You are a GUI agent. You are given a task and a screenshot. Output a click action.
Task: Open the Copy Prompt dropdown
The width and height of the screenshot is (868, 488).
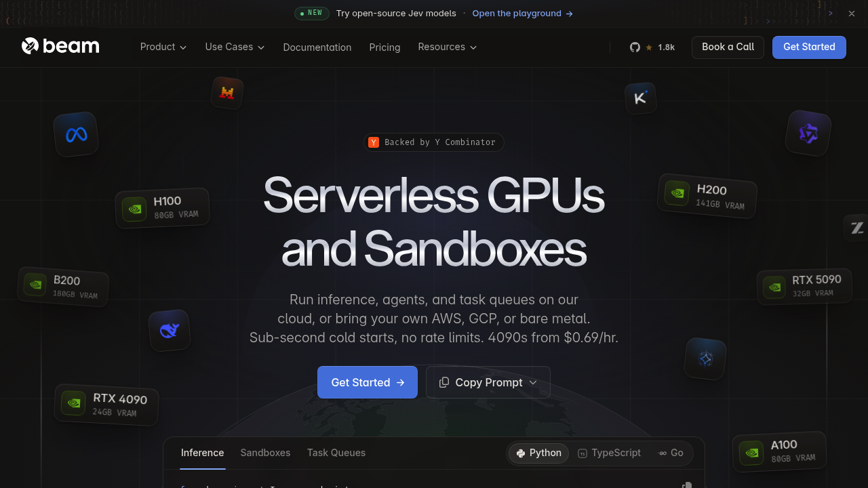point(488,382)
